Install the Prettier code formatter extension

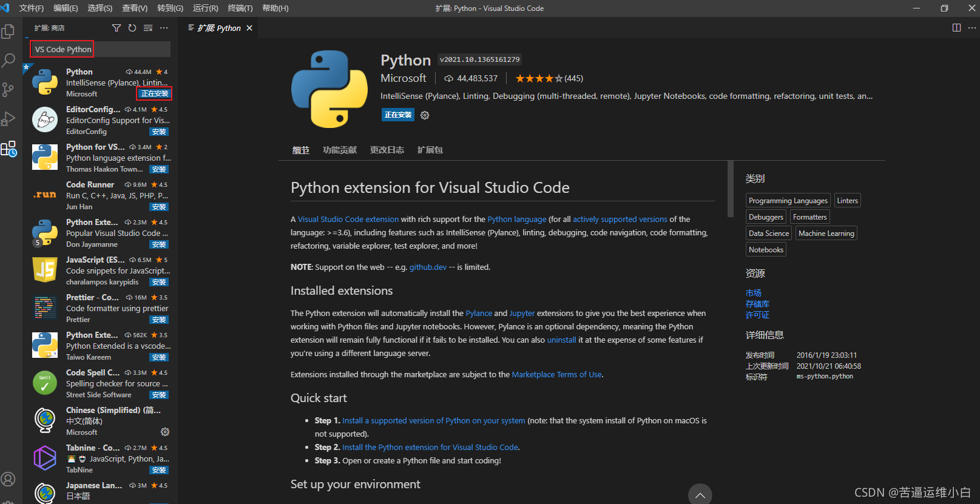pyautogui.click(x=159, y=320)
